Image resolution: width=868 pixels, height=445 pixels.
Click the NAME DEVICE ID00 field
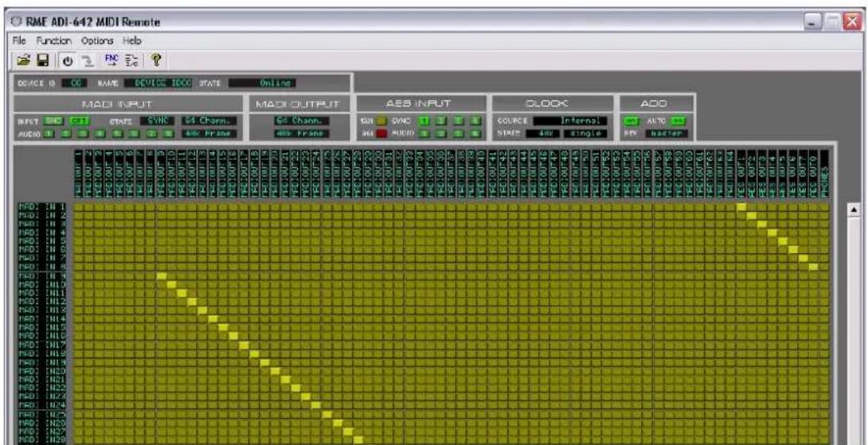pyautogui.click(x=158, y=83)
